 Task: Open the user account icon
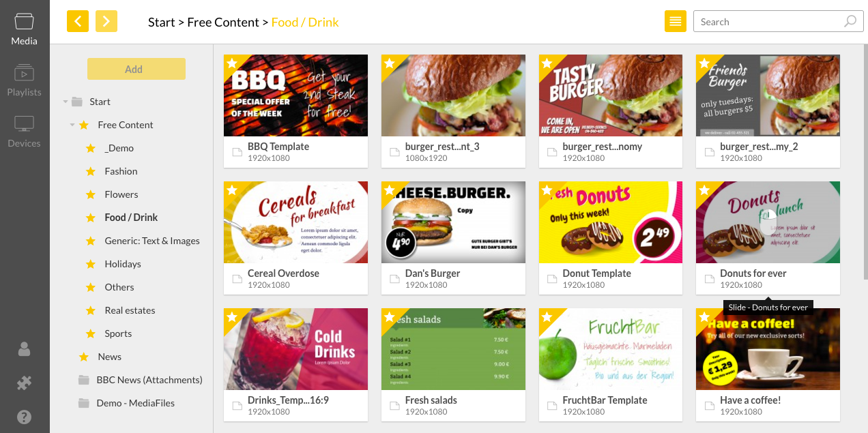tap(25, 349)
